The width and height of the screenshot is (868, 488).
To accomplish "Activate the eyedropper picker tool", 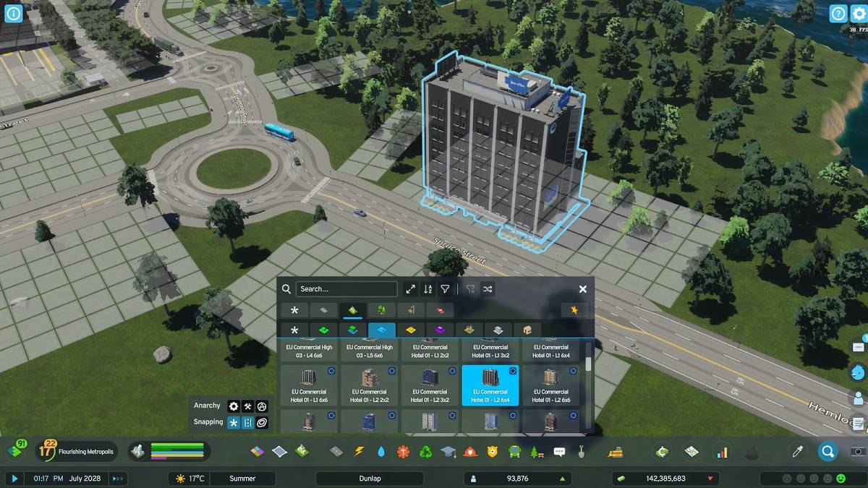I will pos(798,452).
